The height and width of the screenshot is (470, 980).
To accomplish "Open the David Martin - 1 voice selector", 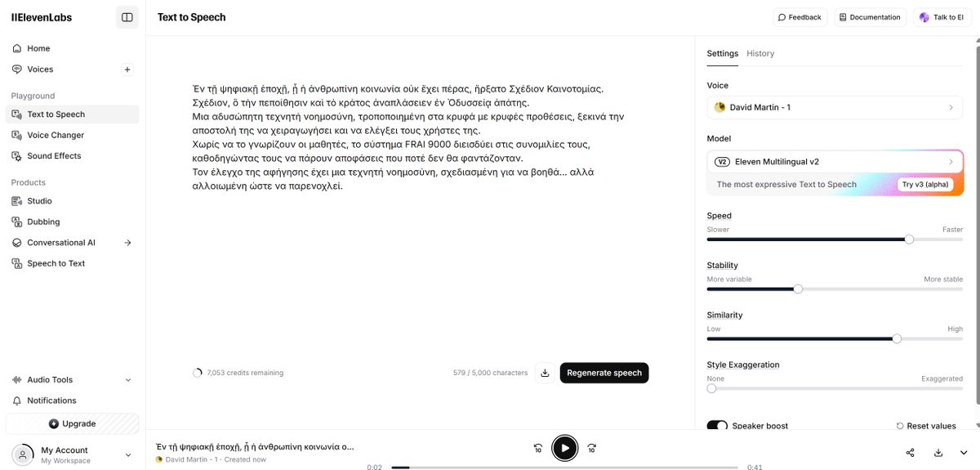I will point(835,107).
